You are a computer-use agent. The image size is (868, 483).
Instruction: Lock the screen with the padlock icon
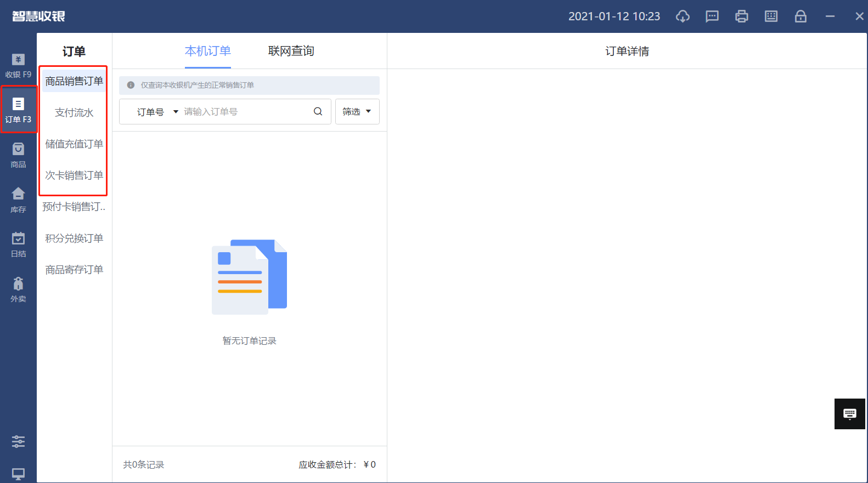click(801, 16)
